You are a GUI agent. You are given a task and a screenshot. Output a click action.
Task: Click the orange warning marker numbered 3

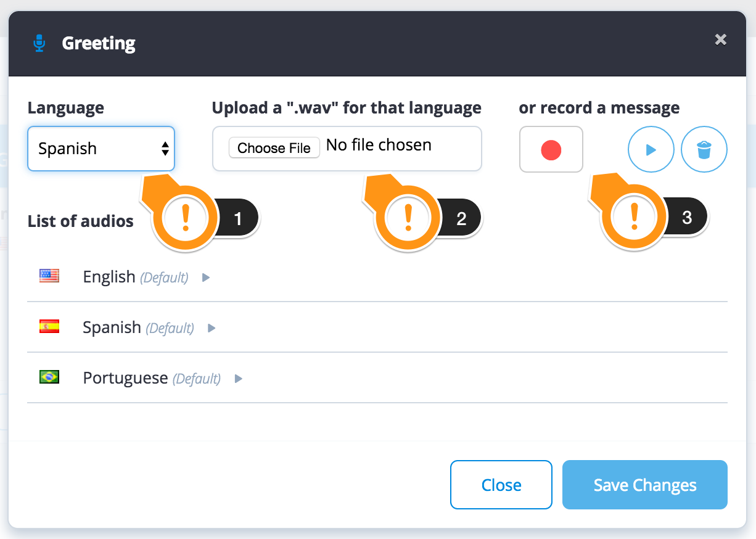click(634, 217)
